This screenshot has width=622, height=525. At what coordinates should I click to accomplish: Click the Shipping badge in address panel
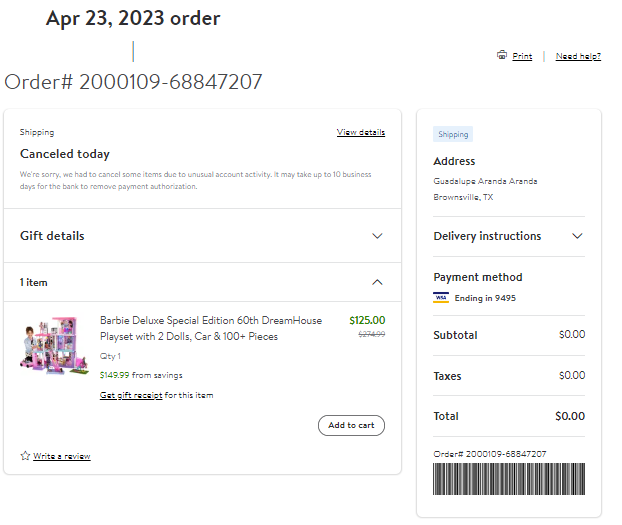(453, 134)
